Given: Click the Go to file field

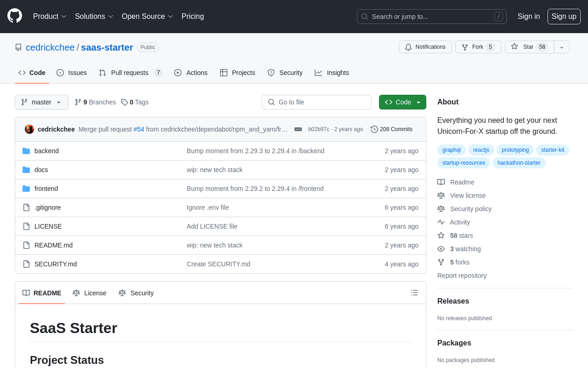Looking at the screenshot, I should coord(317,102).
